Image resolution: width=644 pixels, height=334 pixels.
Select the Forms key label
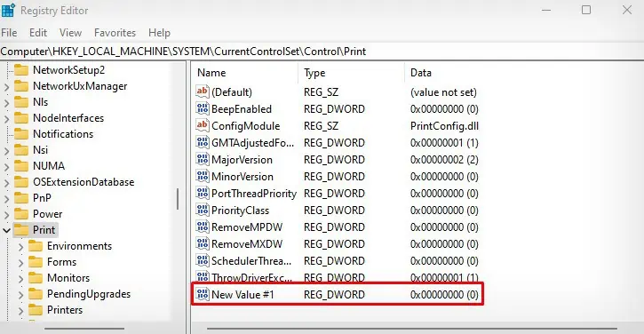(61, 262)
